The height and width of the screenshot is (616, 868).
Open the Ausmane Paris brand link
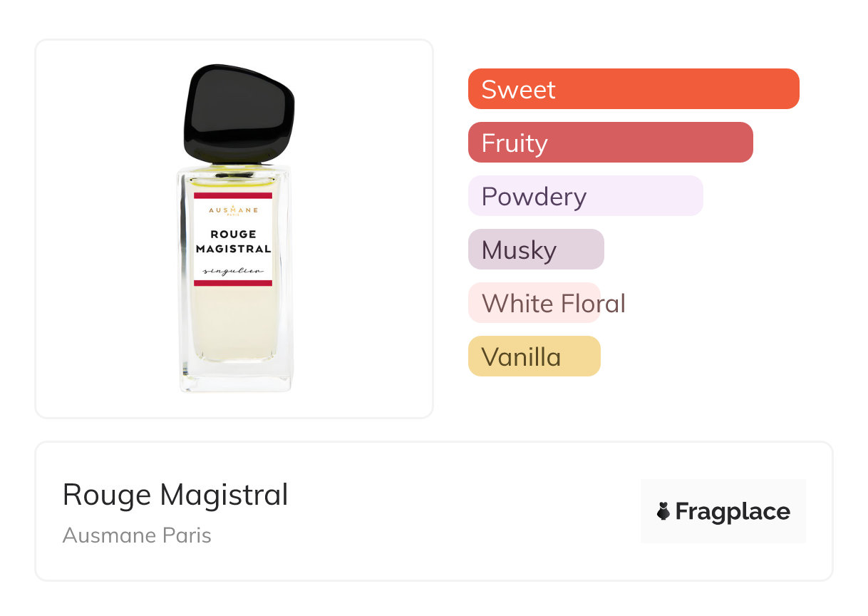point(137,535)
